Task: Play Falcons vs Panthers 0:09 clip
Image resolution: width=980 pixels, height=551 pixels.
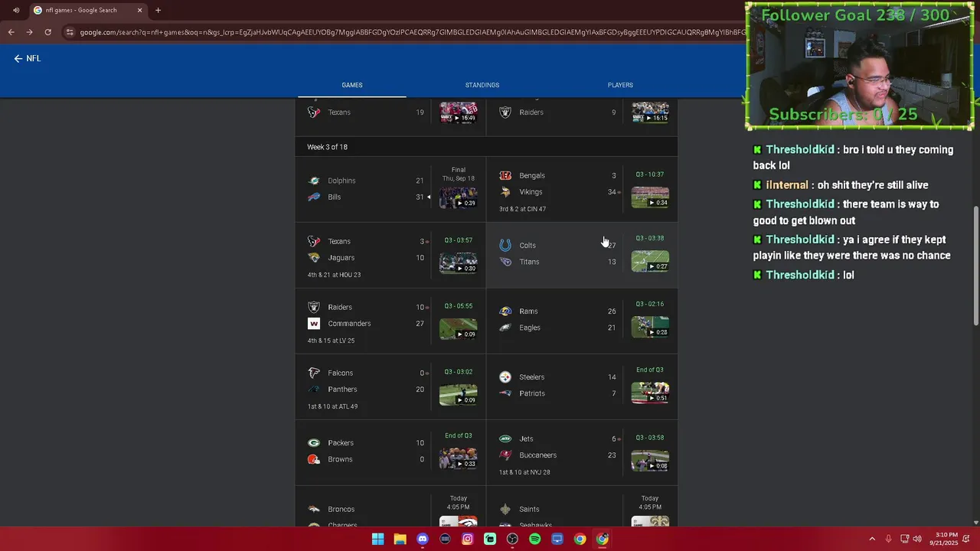Action: [x=458, y=395]
